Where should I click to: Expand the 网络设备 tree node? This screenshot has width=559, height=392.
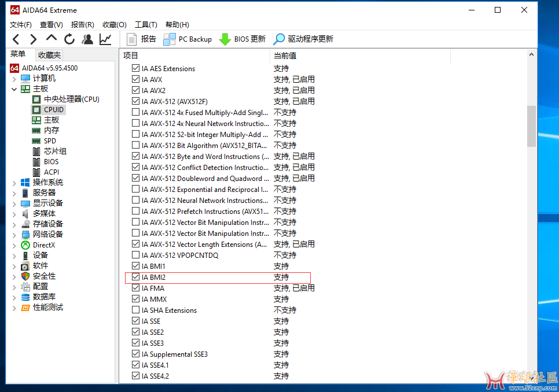[x=14, y=235]
